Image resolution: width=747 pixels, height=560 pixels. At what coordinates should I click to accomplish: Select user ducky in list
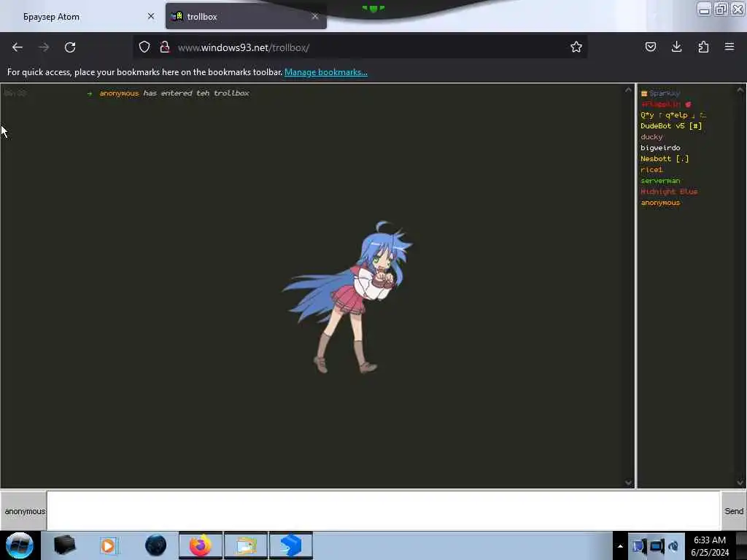click(651, 136)
